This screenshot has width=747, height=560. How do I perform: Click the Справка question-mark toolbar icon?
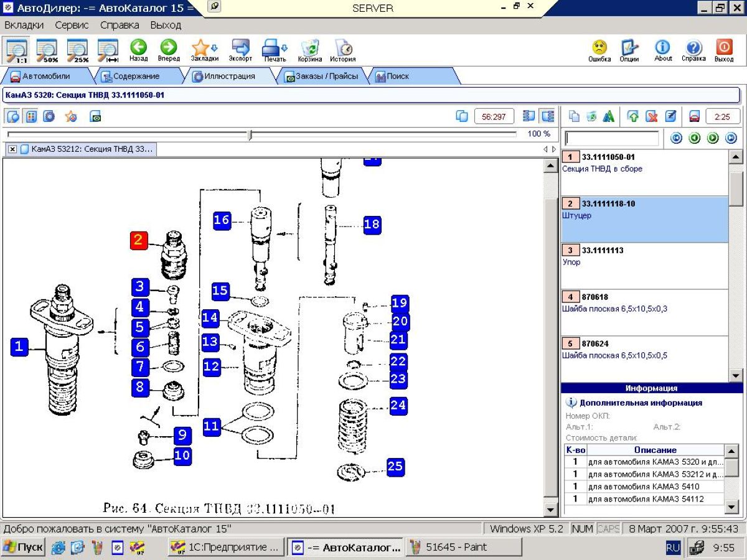[x=693, y=50]
